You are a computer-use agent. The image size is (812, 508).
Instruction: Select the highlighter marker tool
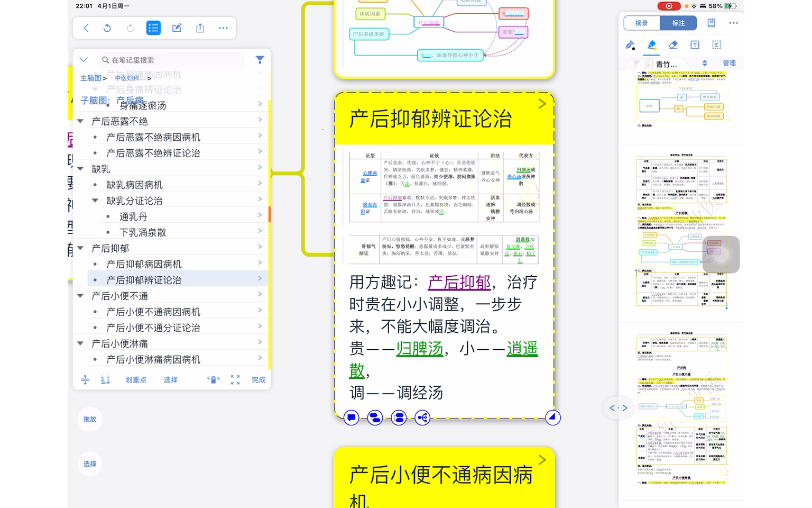tap(652, 45)
